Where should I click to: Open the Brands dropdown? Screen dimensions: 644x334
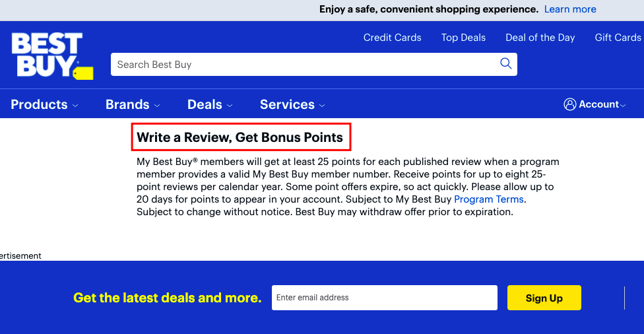click(x=133, y=104)
